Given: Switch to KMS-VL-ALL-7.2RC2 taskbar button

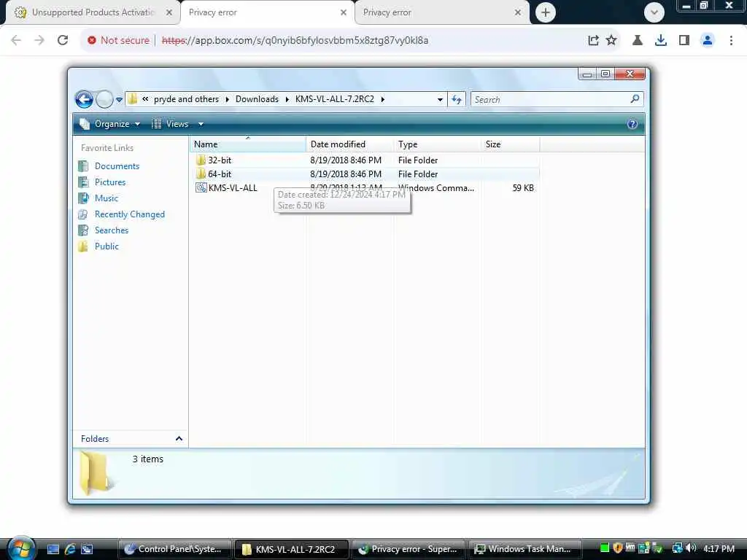Looking at the screenshot, I should [292, 549].
